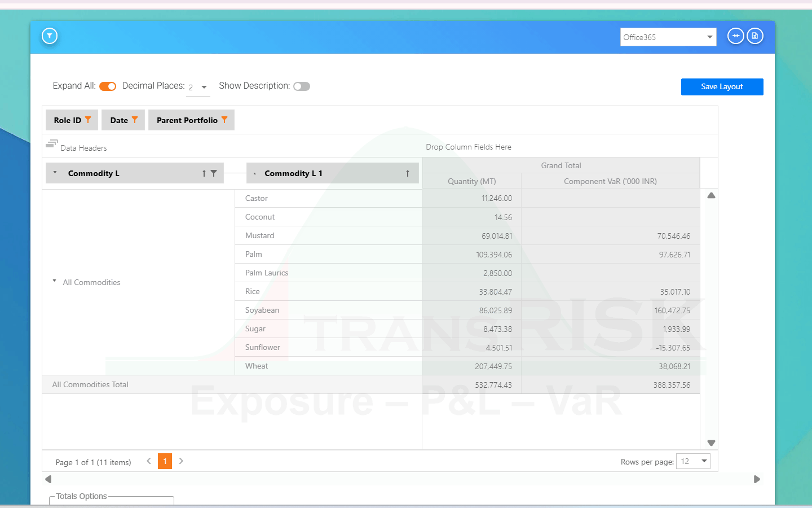Click the fit-width arrows icon in header
The image size is (812, 508).
pos(736,36)
